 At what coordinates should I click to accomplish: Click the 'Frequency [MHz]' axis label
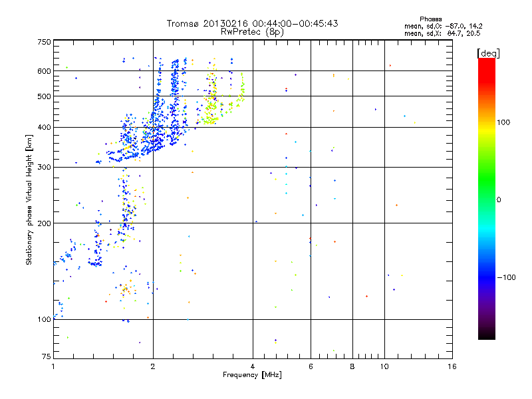click(252, 374)
